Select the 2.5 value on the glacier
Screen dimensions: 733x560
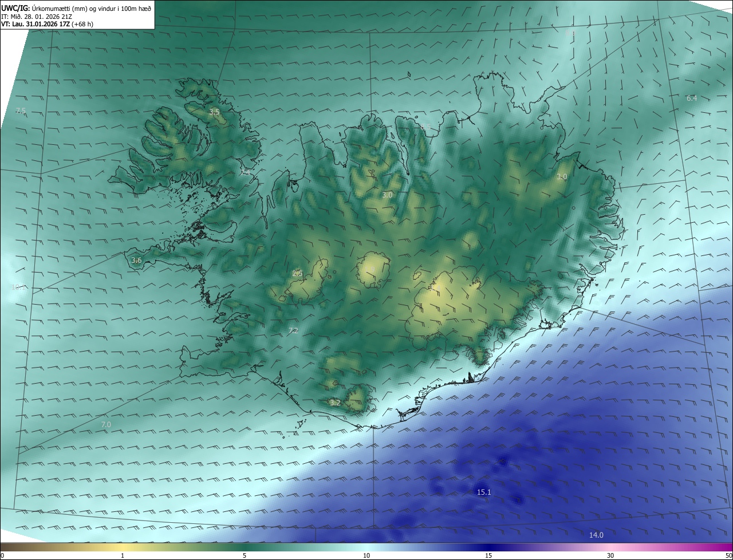pos(297,273)
